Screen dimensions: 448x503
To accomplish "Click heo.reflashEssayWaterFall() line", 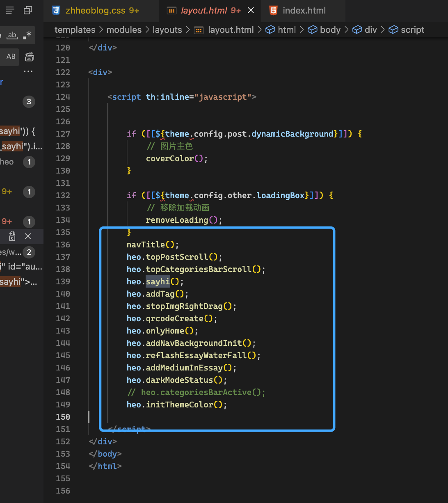I will point(194,355).
